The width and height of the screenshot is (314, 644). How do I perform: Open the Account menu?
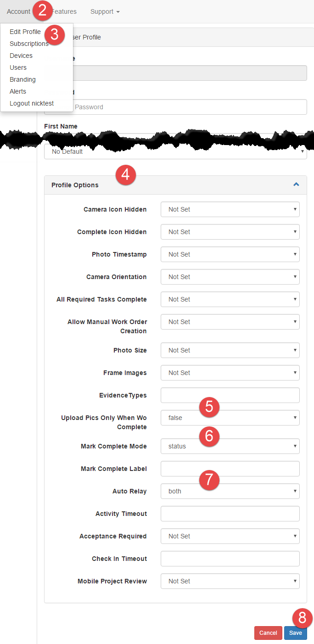click(18, 11)
